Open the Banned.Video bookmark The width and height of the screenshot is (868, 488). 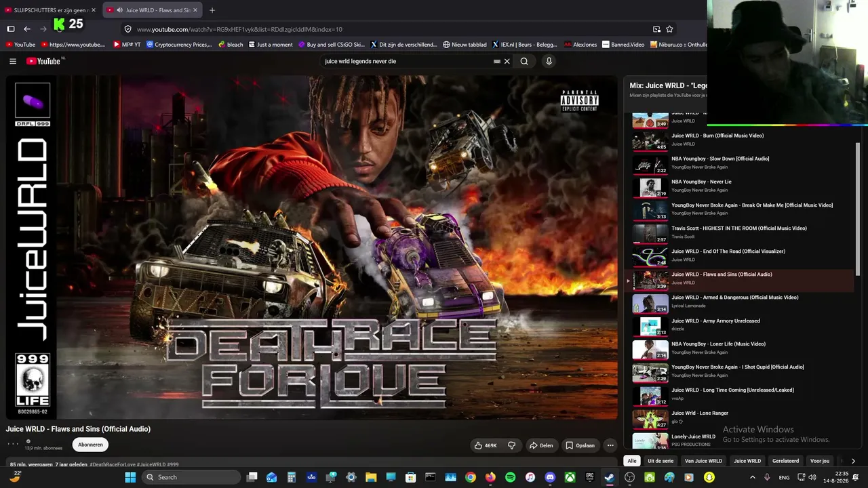coord(623,45)
